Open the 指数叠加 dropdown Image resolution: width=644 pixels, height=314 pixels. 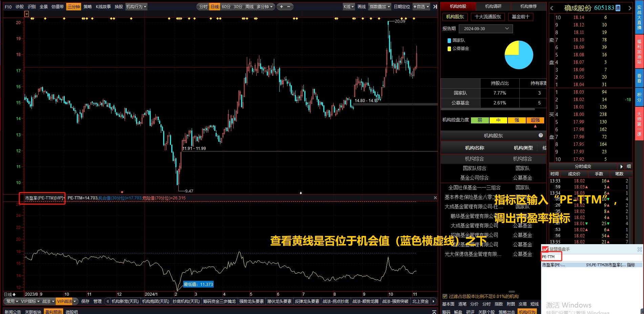[x=379, y=6]
